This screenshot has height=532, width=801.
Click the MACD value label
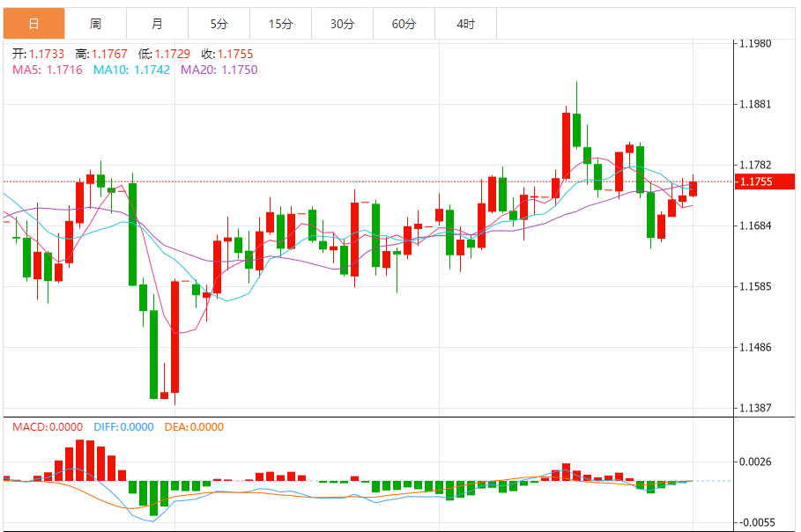pos(48,427)
